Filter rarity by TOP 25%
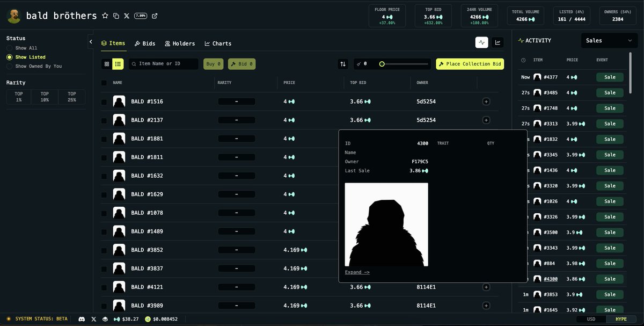This screenshot has width=644, height=326. coord(71,97)
